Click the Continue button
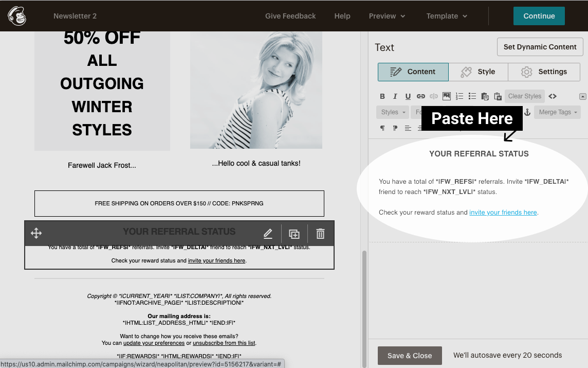588x368 pixels. (x=539, y=16)
